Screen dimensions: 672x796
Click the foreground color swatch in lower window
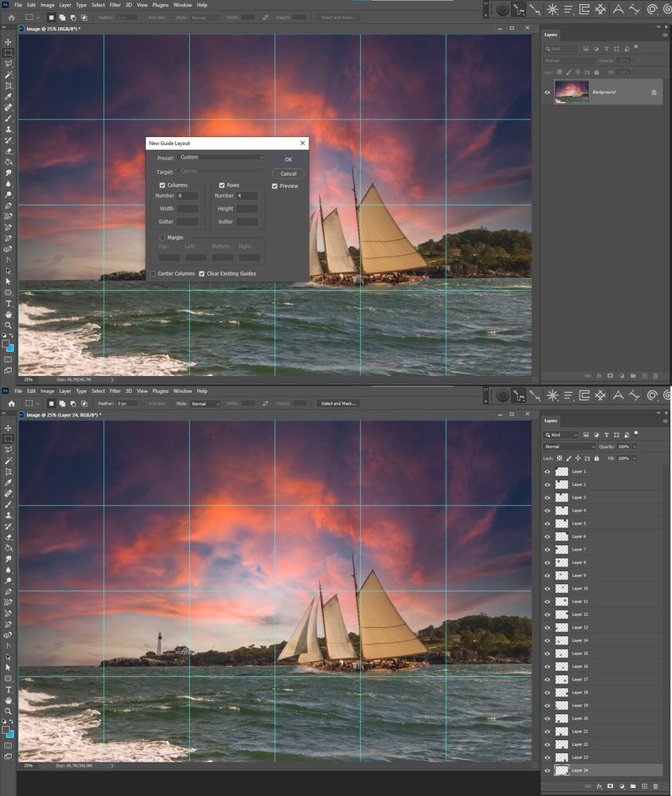[6, 730]
